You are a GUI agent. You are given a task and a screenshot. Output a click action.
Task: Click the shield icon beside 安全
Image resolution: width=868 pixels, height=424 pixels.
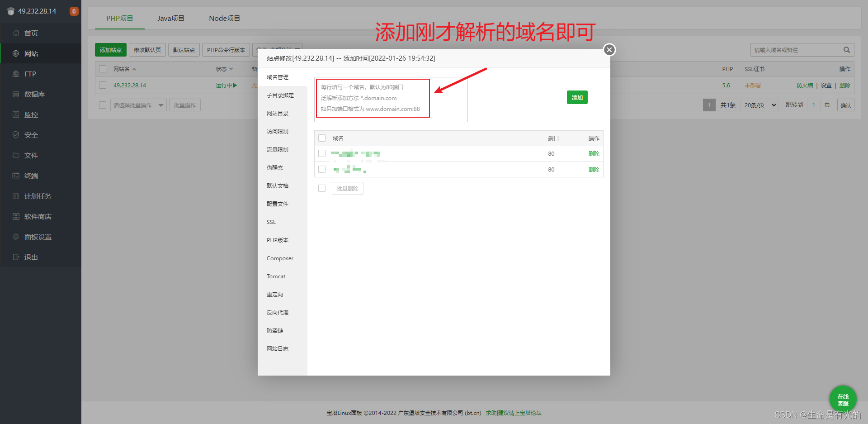click(16, 135)
